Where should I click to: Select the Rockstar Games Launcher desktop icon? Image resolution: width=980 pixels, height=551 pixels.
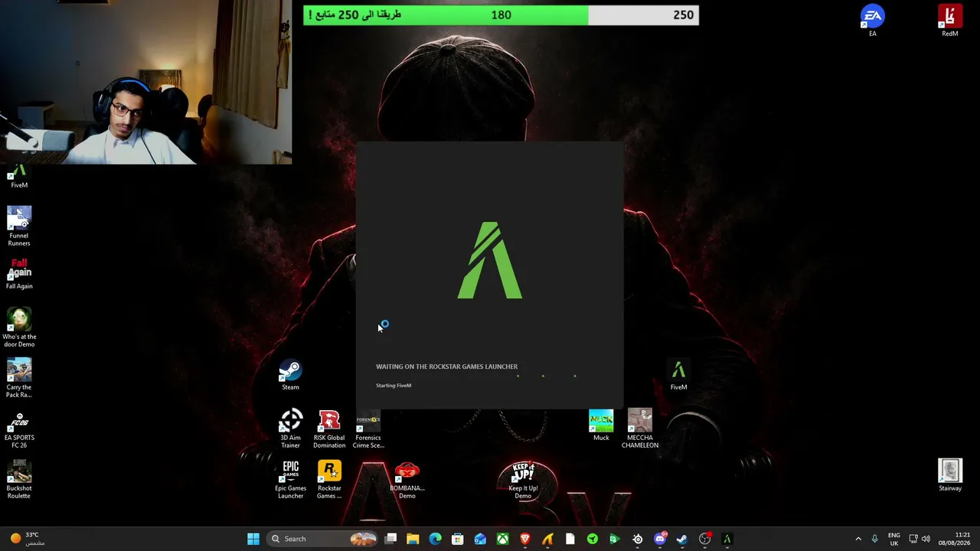[329, 480]
